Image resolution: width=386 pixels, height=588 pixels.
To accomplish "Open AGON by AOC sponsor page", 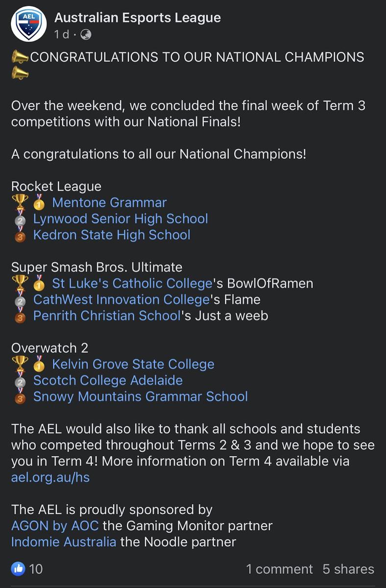I will [55, 526].
